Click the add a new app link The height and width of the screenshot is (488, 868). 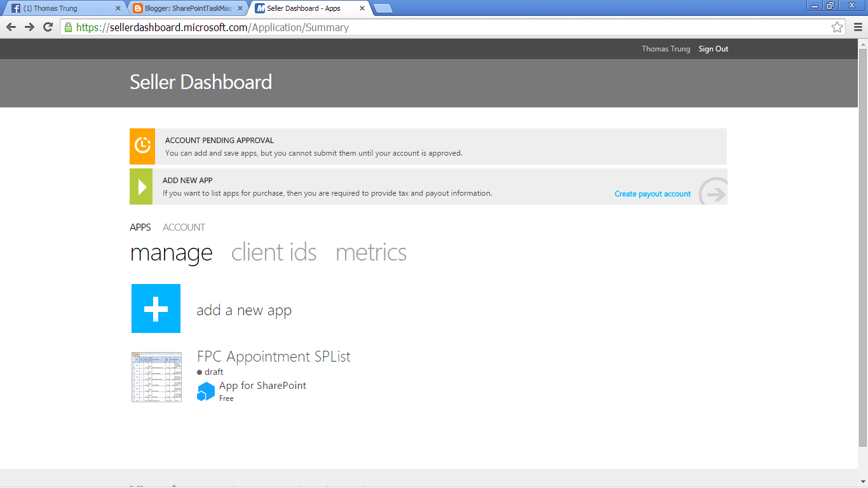coord(244,310)
